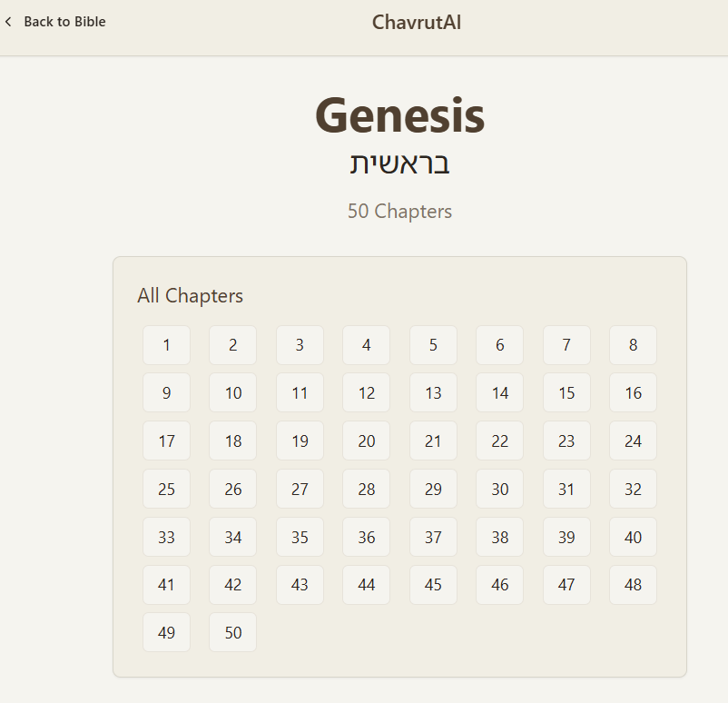Screen dimensions: 728x703
Task: Select chapter 39
Action: click(x=566, y=537)
